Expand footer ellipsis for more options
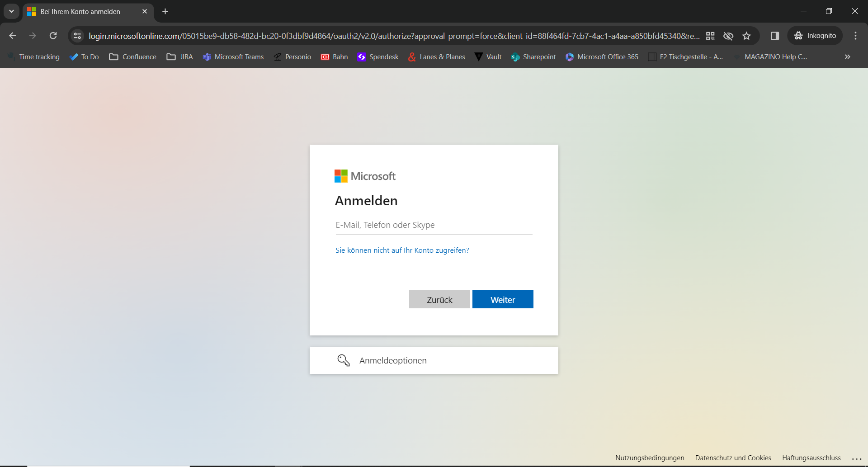 [856, 458]
